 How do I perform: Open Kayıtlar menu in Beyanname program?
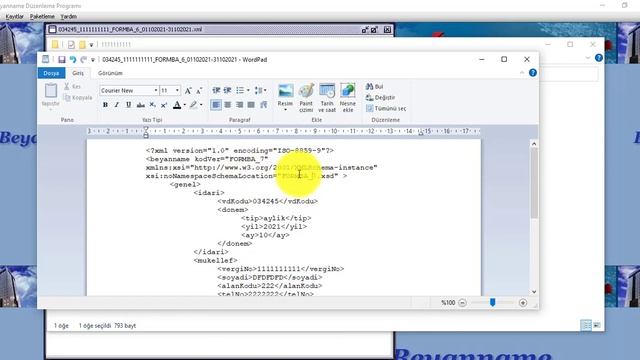[15, 16]
